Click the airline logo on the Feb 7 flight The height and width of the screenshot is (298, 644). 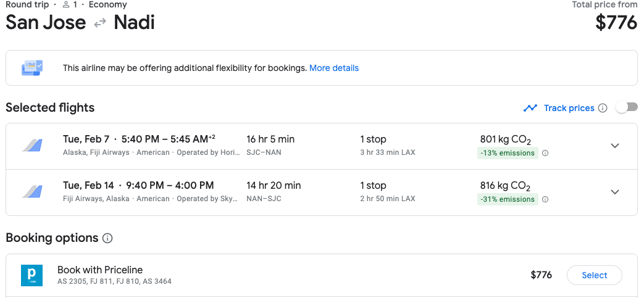[x=32, y=146]
